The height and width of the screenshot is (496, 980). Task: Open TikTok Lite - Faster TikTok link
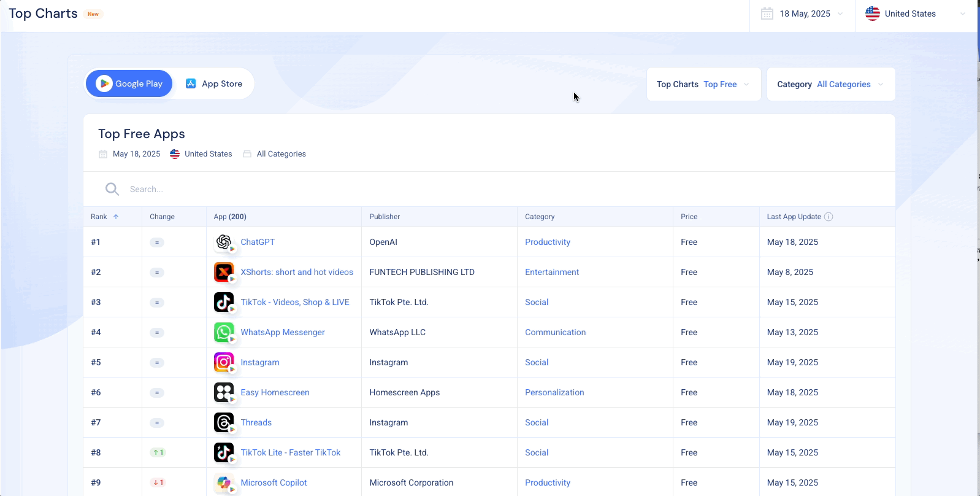click(x=290, y=452)
